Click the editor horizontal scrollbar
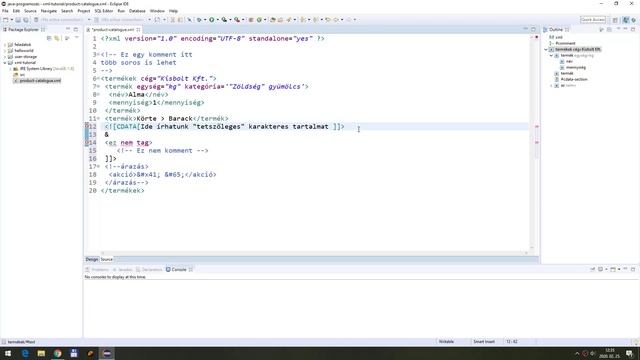The width and height of the screenshot is (640, 360). [313, 253]
